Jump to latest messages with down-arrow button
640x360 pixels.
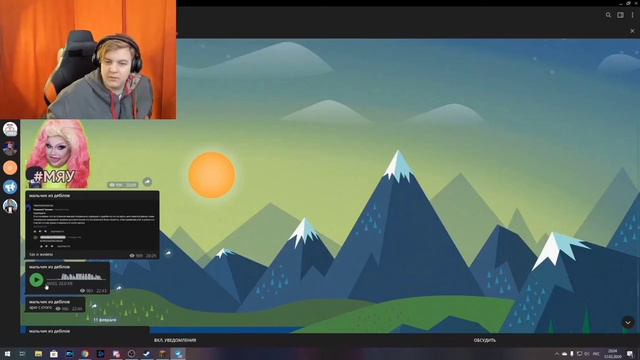[628, 322]
